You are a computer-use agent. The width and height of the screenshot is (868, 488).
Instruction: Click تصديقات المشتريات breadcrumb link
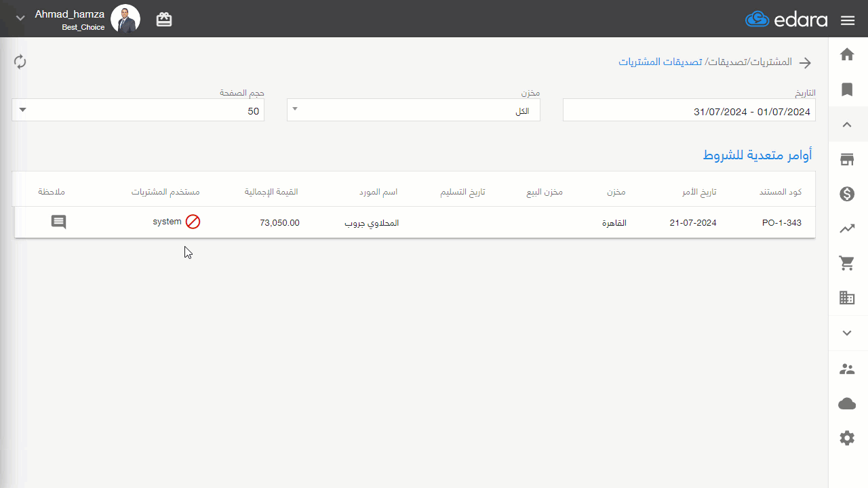tap(660, 62)
